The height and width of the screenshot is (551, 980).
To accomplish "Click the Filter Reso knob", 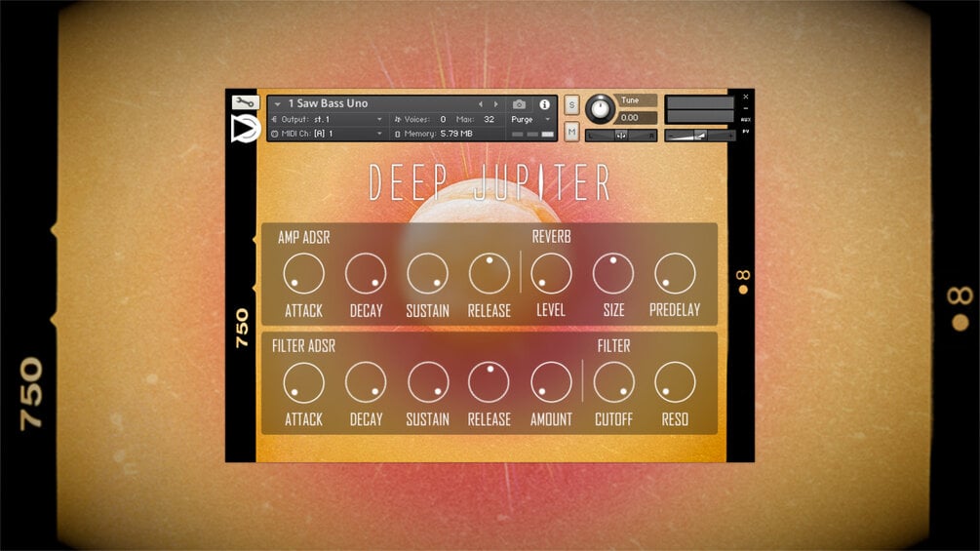I will (x=675, y=382).
